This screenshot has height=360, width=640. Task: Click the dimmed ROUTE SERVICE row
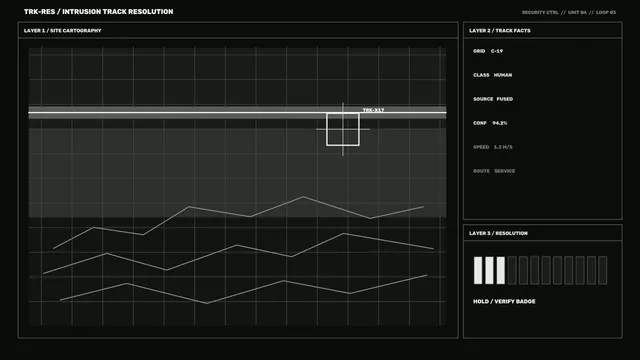pos(494,171)
